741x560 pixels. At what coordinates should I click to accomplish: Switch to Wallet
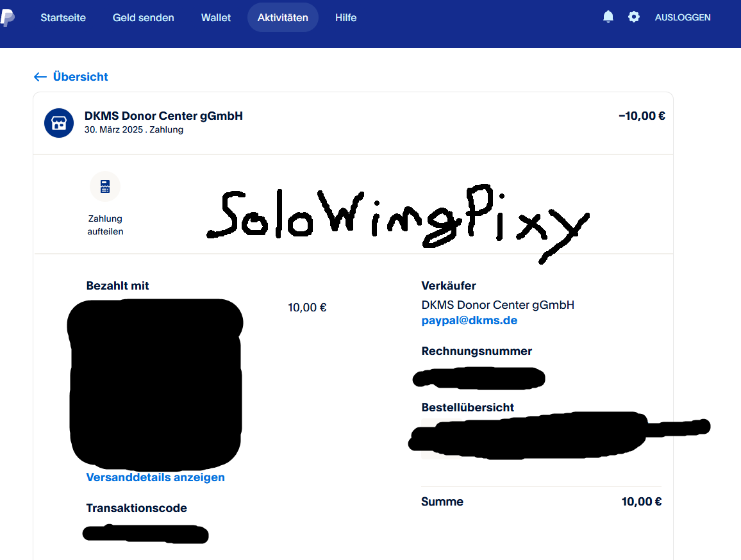pyautogui.click(x=216, y=18)
